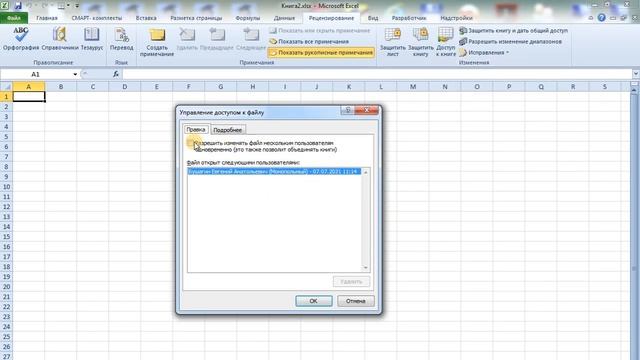Go to Следующее comment in ribbon
The image size is (640, 360).
point(251,39)
